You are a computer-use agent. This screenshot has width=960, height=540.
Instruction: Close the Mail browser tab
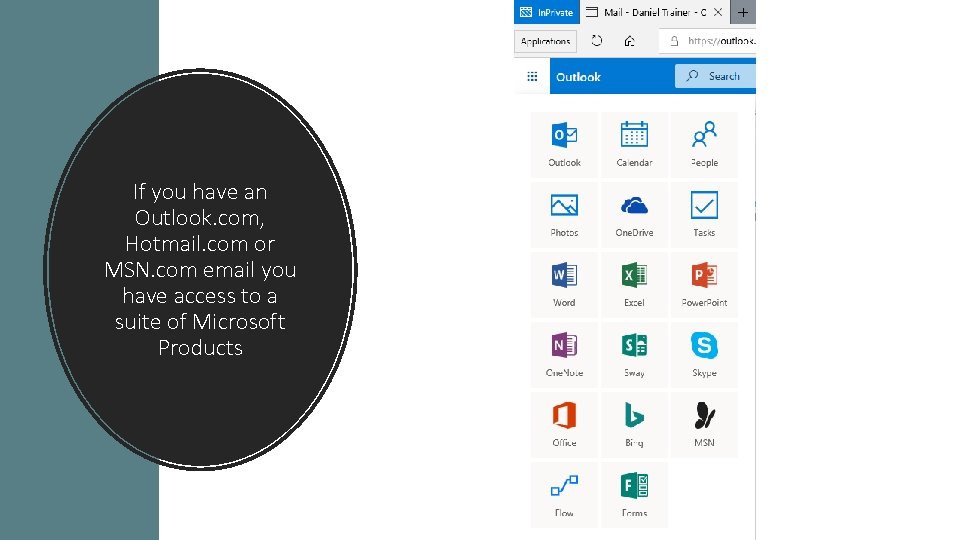click(718, 12)
